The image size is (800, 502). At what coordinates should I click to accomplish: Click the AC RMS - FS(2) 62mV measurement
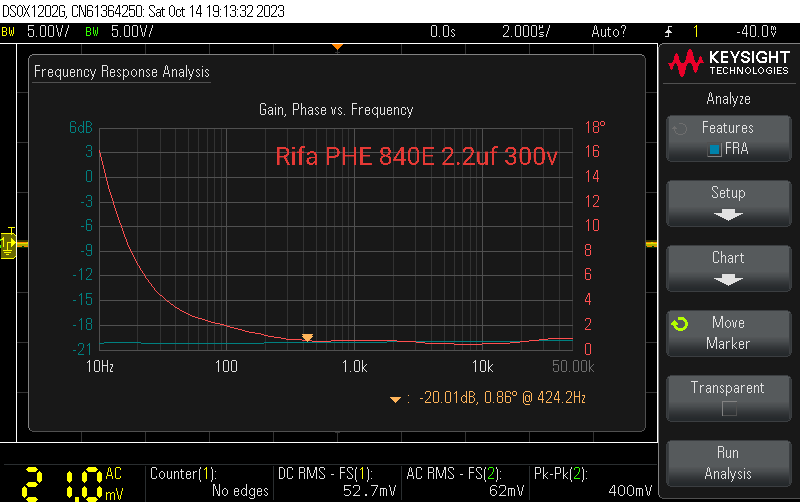465,482
